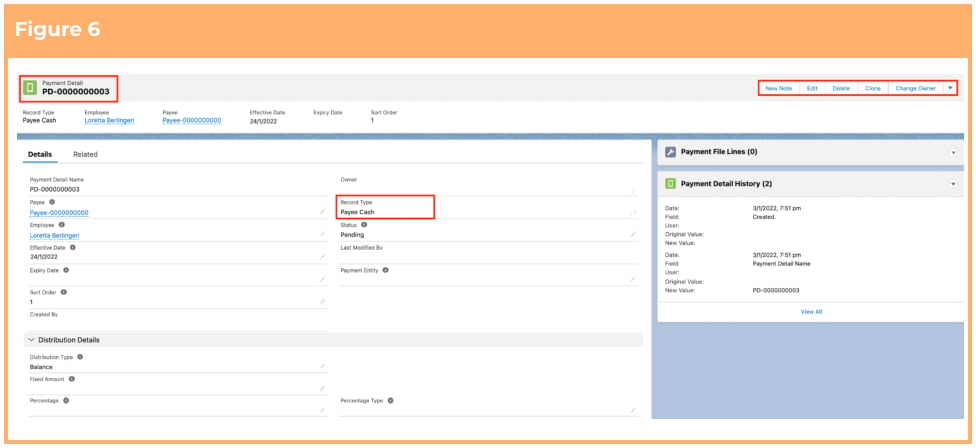Edit the Payee field with pencil icon

[322, 212]
